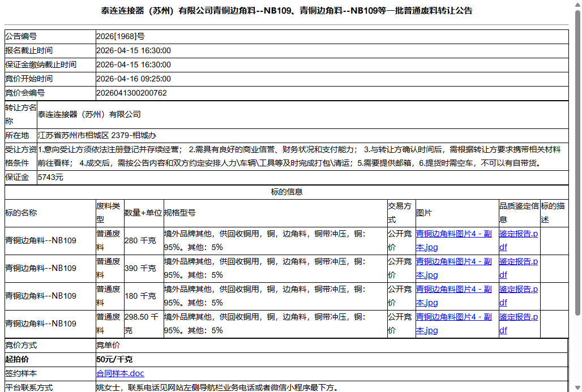Click the 竞价会编号 label
This screenshot has height=392, width=582.
coord(24,93)
